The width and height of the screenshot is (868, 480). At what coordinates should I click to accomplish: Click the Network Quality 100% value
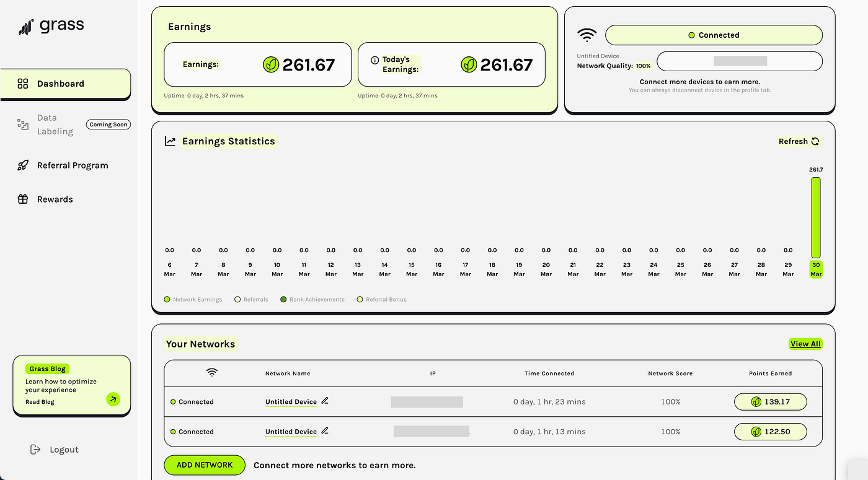pos(643,66)
